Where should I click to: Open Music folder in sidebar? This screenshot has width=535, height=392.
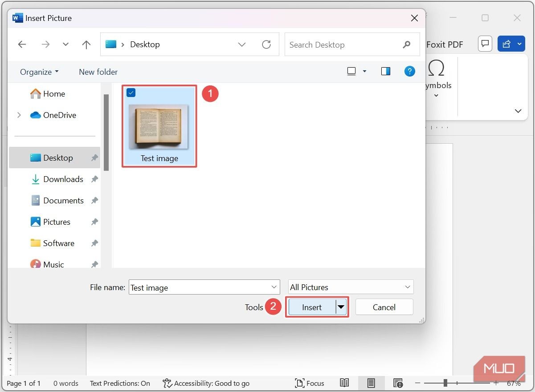click(x=47, y=264)
